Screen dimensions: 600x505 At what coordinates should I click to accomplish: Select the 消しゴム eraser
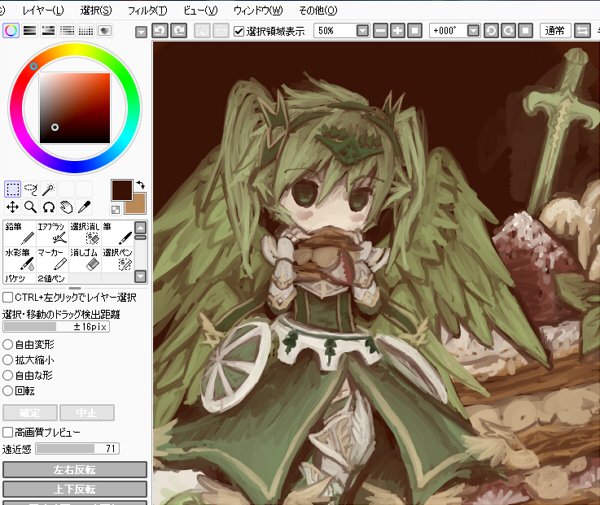(x=85, y=259)
